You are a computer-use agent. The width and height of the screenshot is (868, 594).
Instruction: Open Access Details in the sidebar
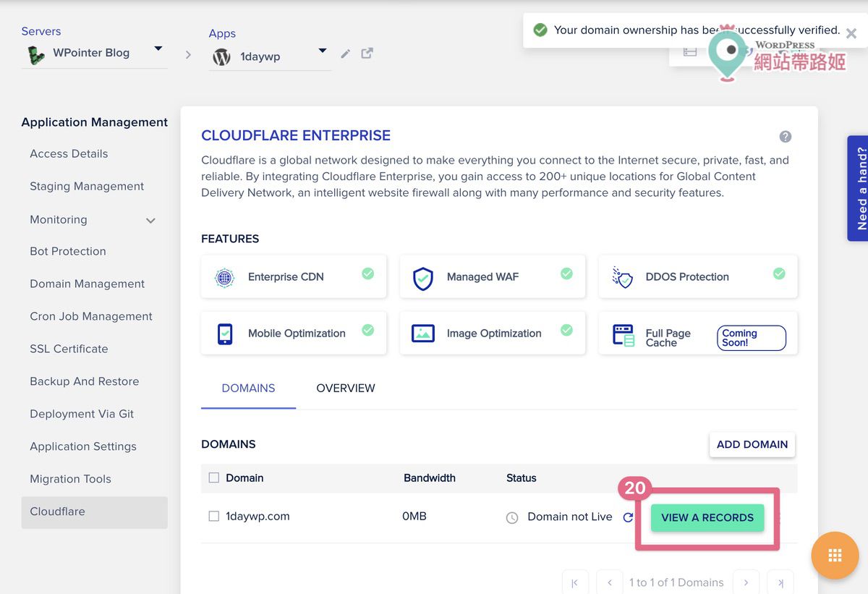69,154
